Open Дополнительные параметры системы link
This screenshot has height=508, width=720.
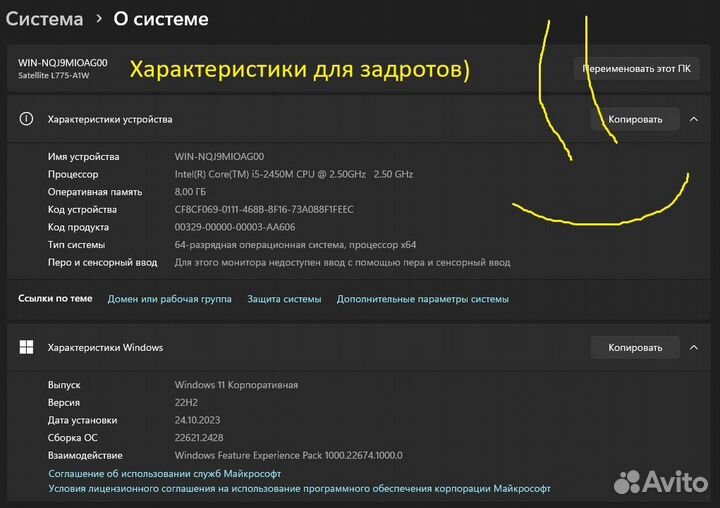click(422, 299)
